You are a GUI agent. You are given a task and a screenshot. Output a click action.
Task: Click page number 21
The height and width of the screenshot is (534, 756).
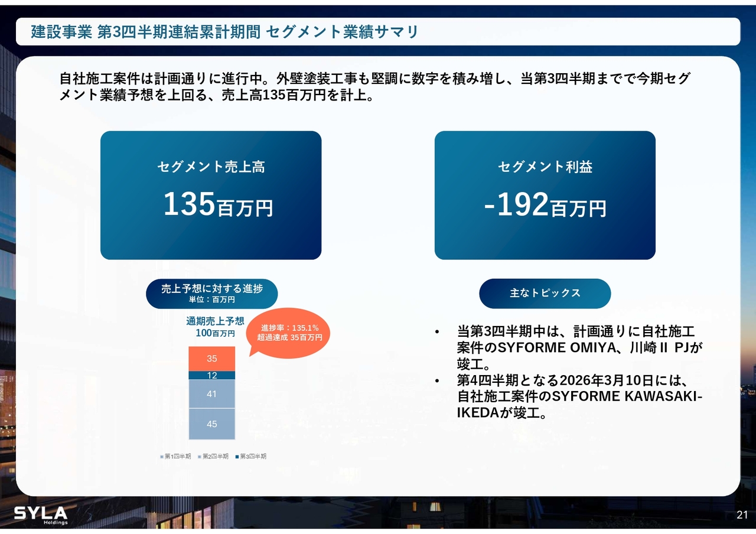pyautogui.click(x=742, y=515)
